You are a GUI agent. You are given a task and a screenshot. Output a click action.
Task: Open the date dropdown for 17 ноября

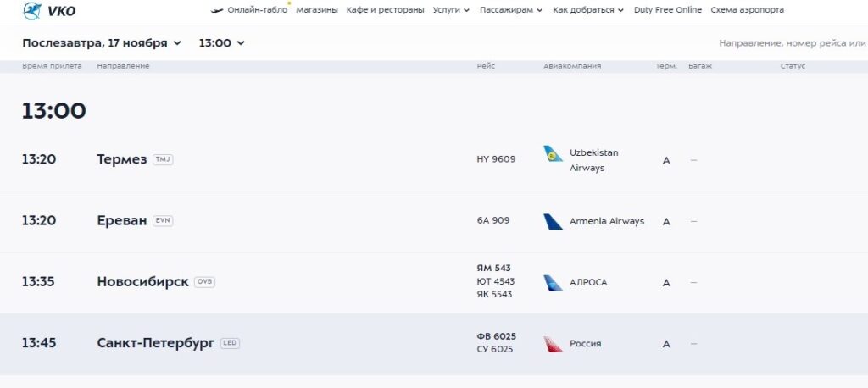tap(102, 42)
